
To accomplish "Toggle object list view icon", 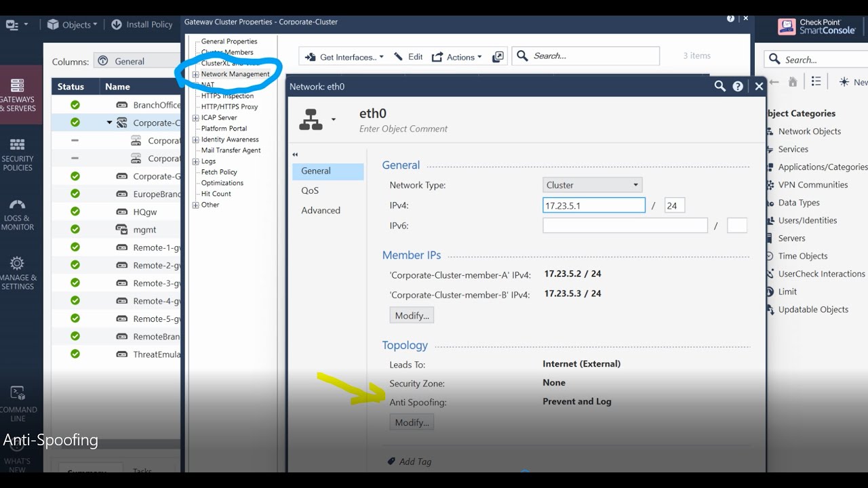I will (816, 81).
